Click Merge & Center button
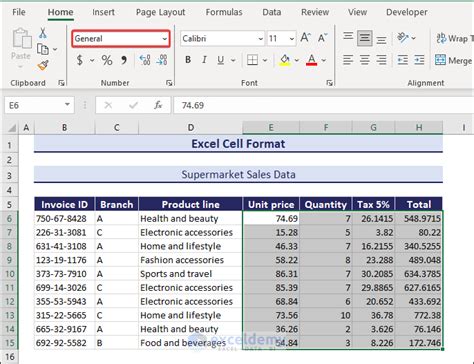Image resolution: width=474 pixels, height=364 pixels. pos(454,60)
